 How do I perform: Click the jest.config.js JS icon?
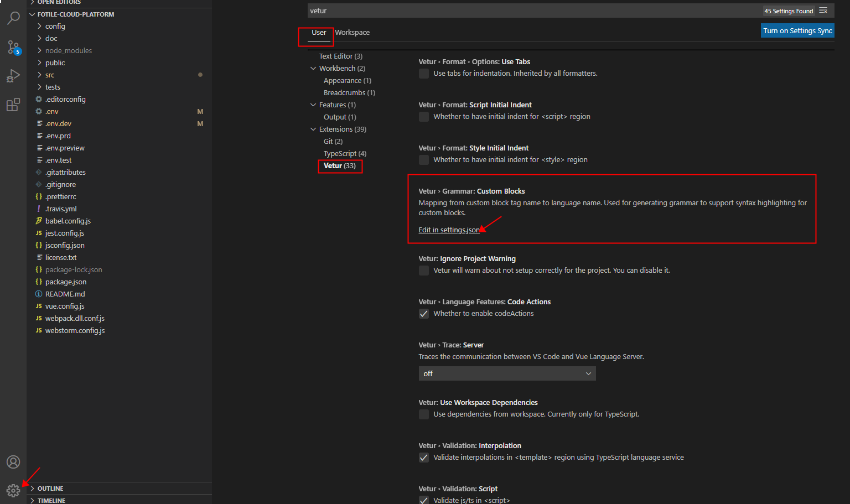click(39, 233)
